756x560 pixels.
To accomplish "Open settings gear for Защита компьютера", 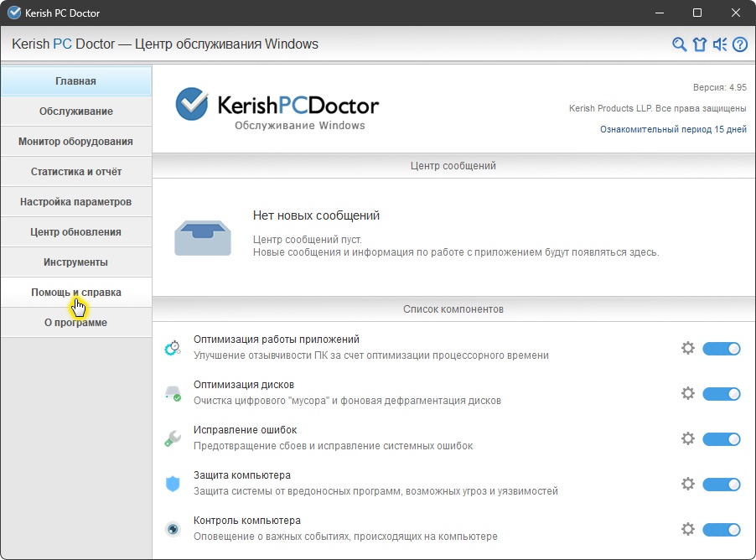I will [x=688, y=484].
